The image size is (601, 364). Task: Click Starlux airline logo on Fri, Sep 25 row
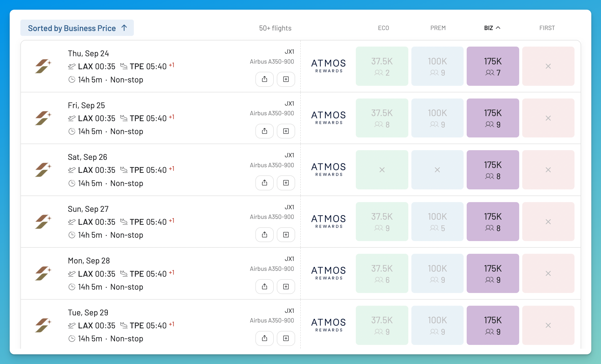[x=43, y=118]
